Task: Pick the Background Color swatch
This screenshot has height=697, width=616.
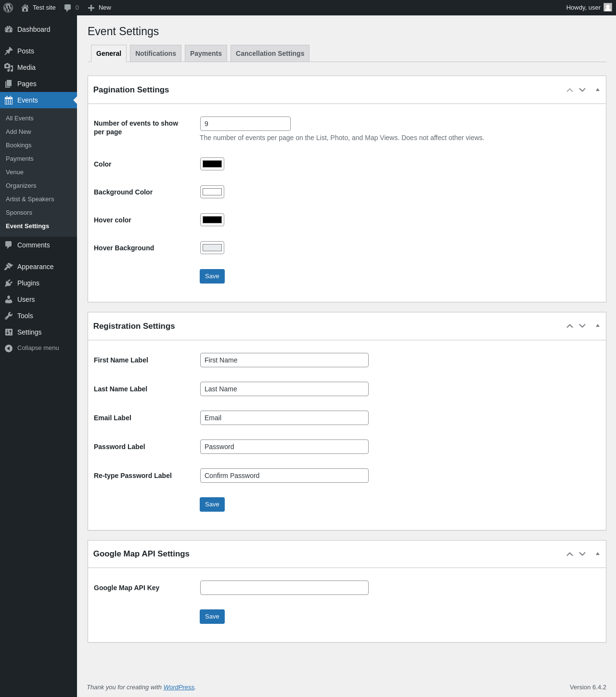Action: [212, 192]
